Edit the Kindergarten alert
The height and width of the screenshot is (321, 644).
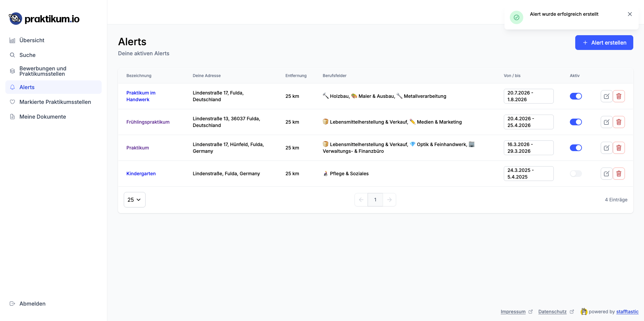[606, 174]
